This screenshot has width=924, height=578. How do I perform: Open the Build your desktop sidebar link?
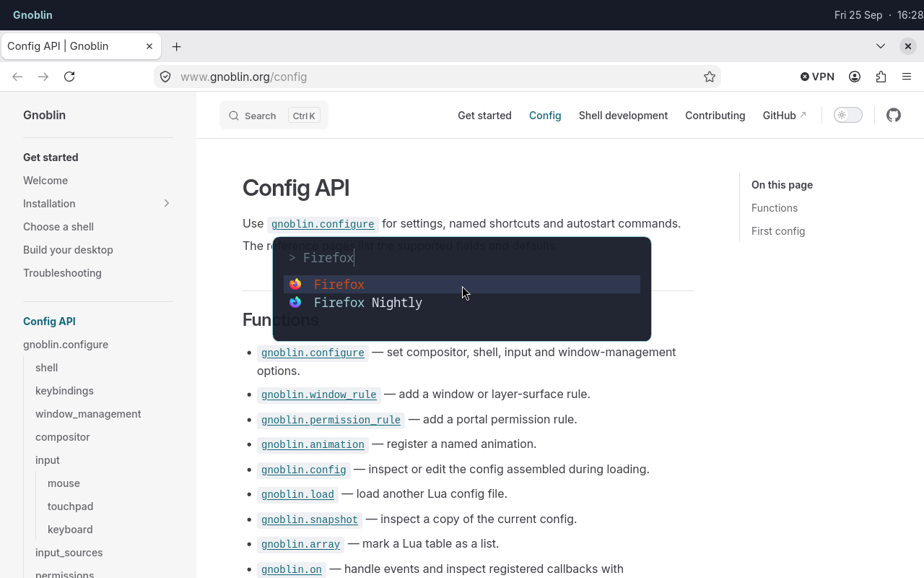pos(68,250)
